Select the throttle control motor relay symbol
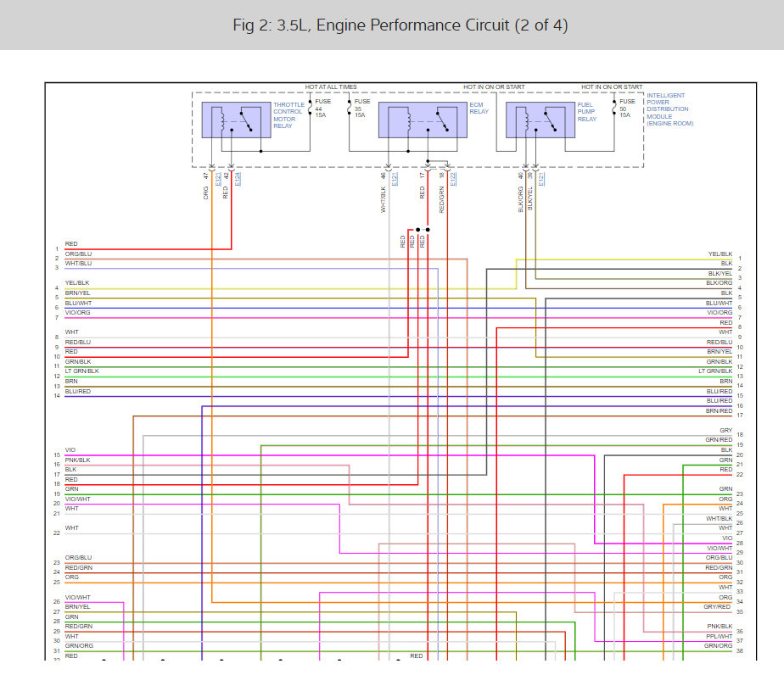 [236, 120]
